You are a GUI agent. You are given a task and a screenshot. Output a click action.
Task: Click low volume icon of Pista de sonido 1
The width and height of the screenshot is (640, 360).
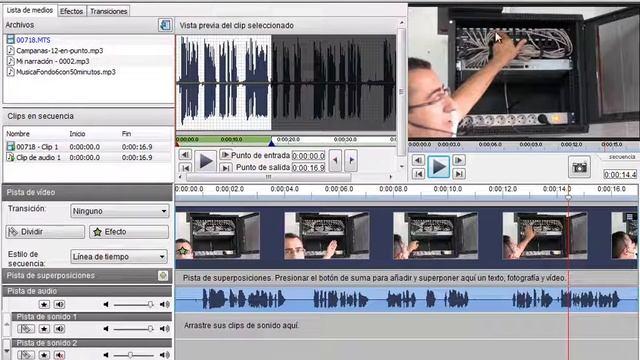(x=106, y=329)
